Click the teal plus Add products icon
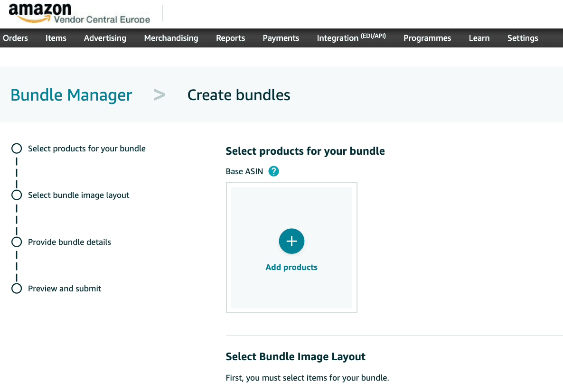Viewport: 563px width, 392px height. click(291, 241)
